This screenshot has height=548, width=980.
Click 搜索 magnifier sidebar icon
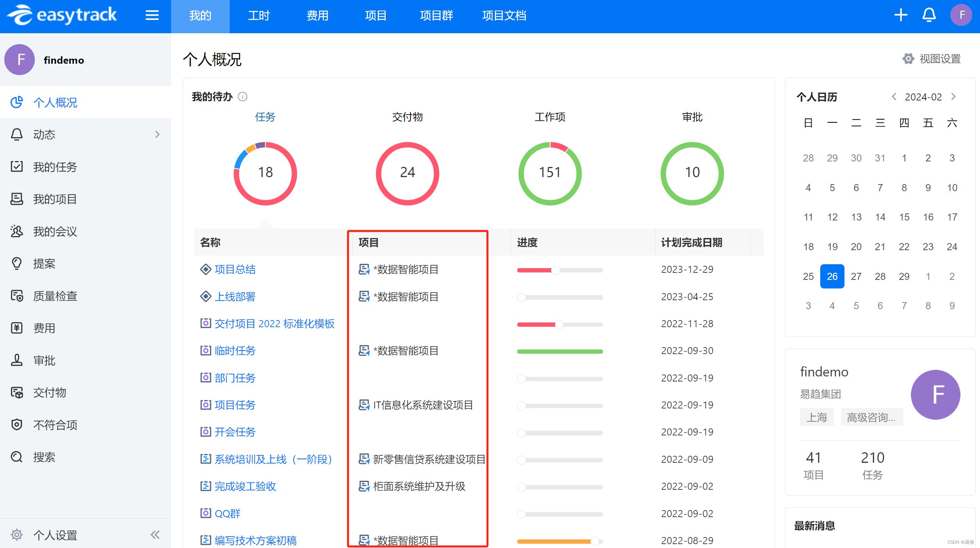16,457
